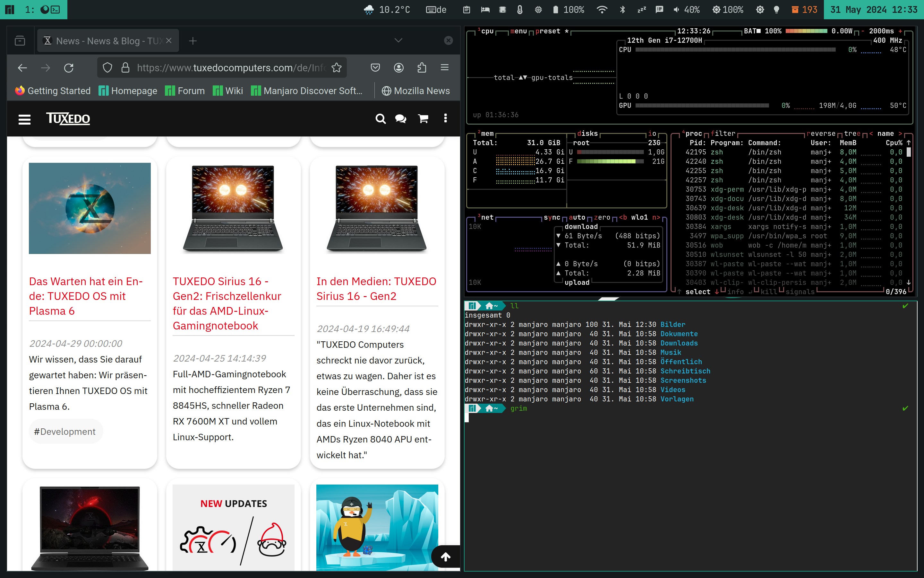Viewport: 924px width, 578px height.
Task: Select the 'News - News & Blog' browser tab
Action: 108,40
